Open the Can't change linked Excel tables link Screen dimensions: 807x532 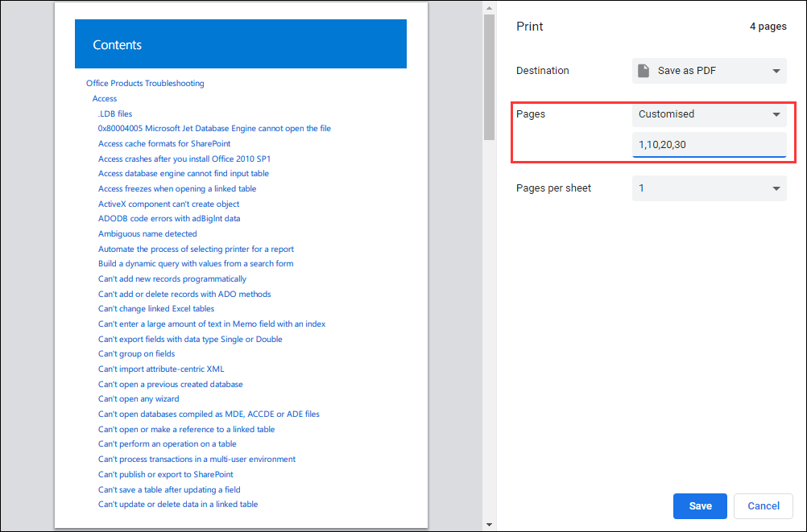tap(155, 308)
